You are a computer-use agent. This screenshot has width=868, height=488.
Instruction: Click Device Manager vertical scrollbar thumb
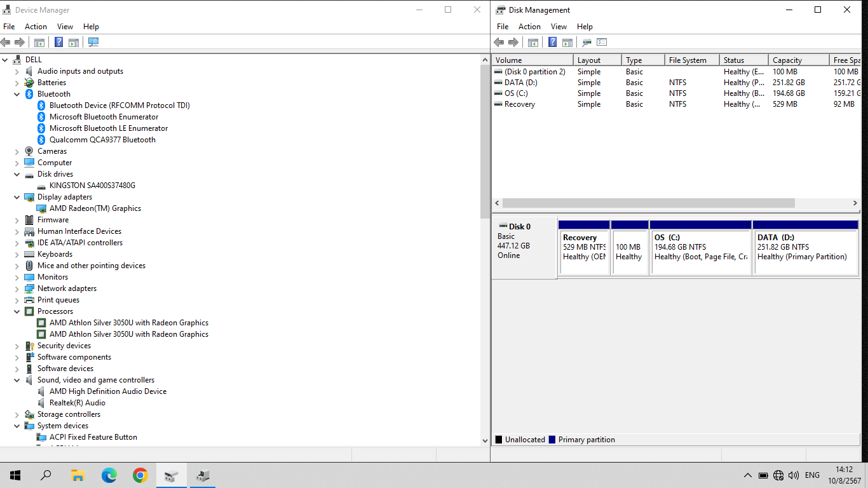485,142
